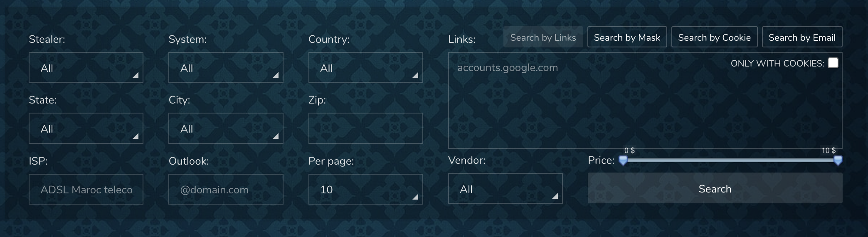Click the maximum price slider handle
The height and width of the screenshot is (237, 868).
point(838,160)
